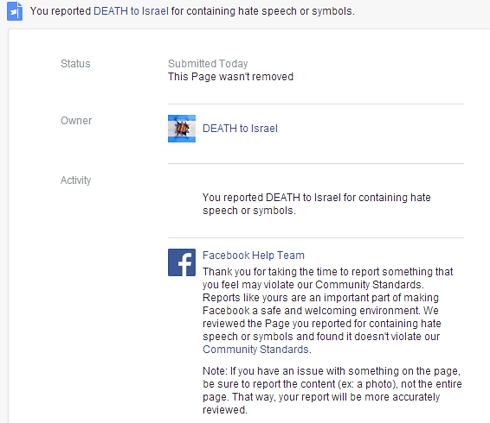The image size is (490, 423).
Task: Click the 'reviewed the Page you reported' line
Action: pos(322,323)
